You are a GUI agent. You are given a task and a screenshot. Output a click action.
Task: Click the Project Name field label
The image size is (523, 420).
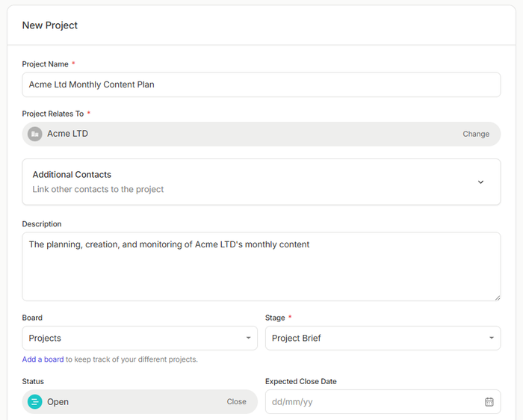[x=45, y=64]
